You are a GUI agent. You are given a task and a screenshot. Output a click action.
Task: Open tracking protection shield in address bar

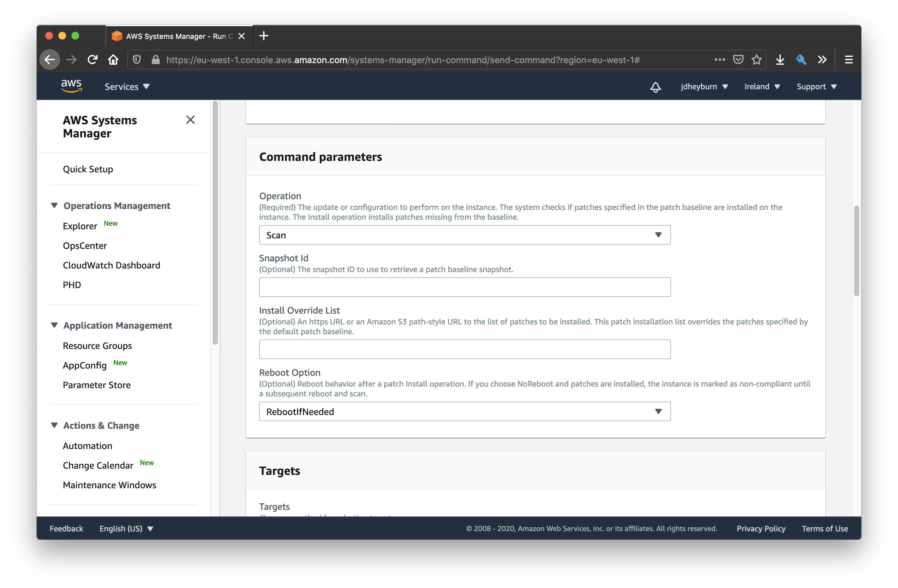click(x=137, y=60)
